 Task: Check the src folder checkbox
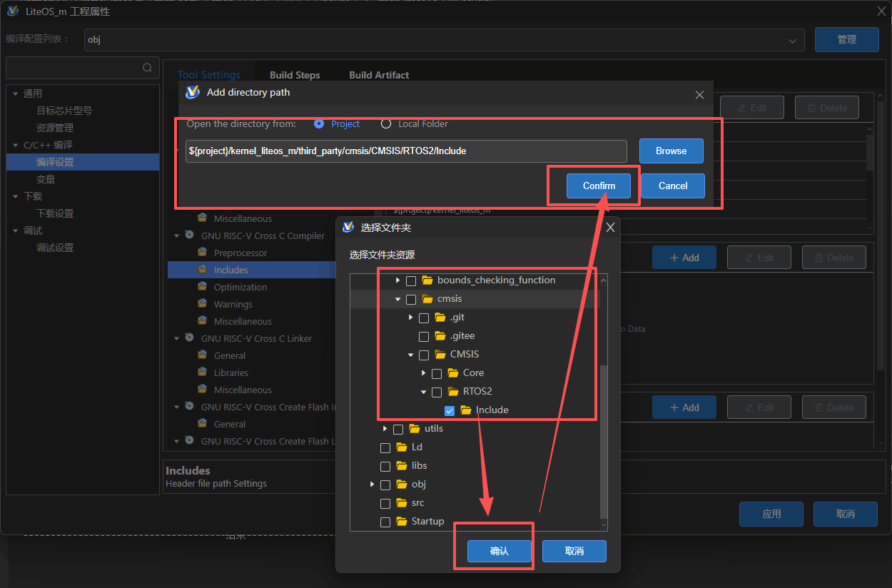pos(385,503)
